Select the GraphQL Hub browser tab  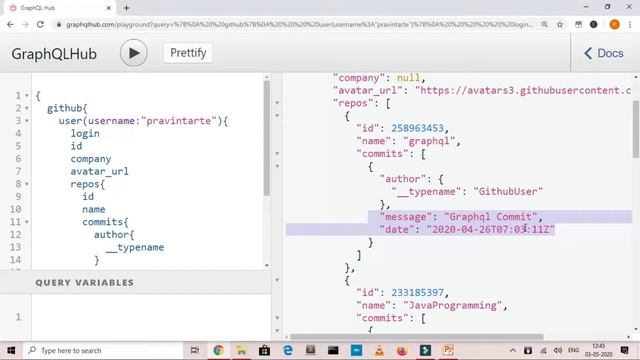tap(61, 8)
